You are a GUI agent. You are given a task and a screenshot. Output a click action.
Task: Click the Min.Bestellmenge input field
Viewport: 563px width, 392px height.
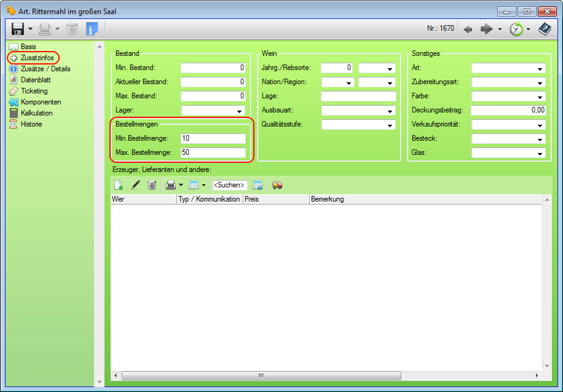[x=213, y=139]
